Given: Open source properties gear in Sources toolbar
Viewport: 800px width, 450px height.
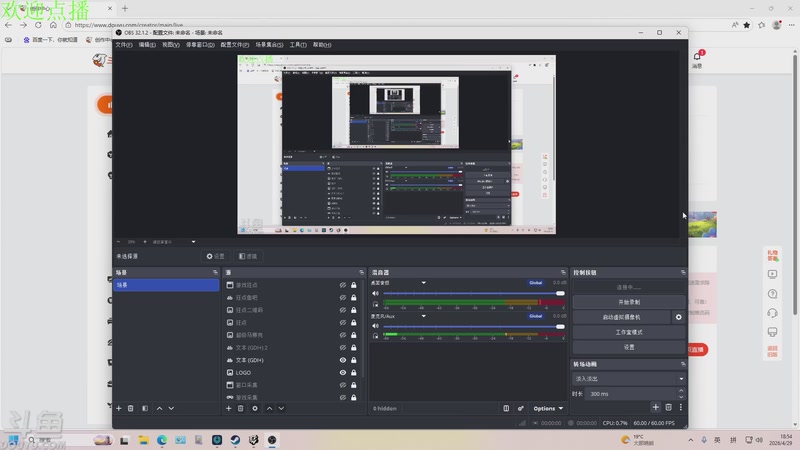Looking at the screenshot, I should pos(255,408).
